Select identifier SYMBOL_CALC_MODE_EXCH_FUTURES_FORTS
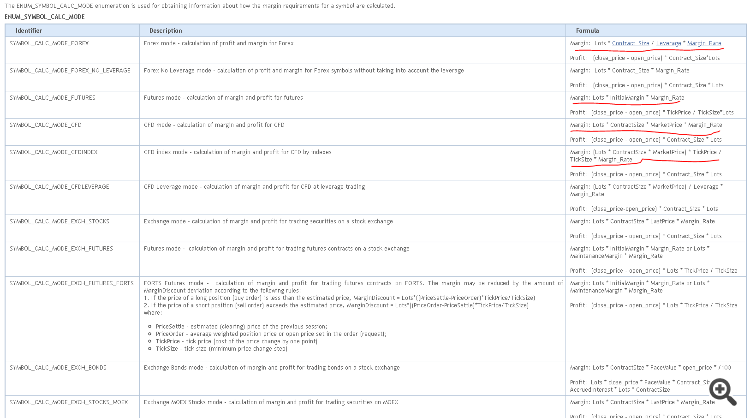750x418 pixels. pos(71,283)
